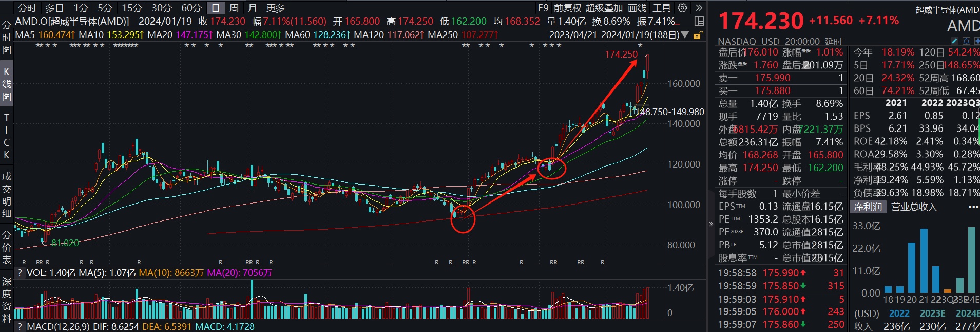Switch to 周 weekly tab

[x=234, y=8]
